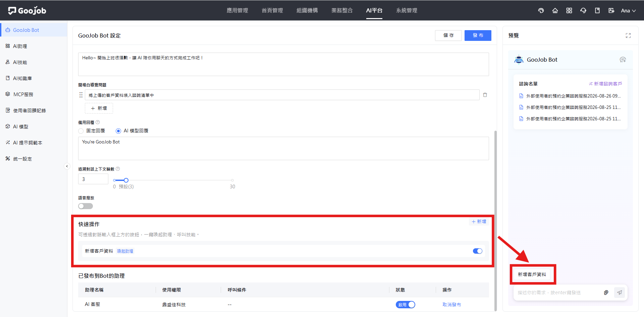The image size is (644, 317).
Task: Toggle the 語音播放 switch
Action: tap(86, 206)
